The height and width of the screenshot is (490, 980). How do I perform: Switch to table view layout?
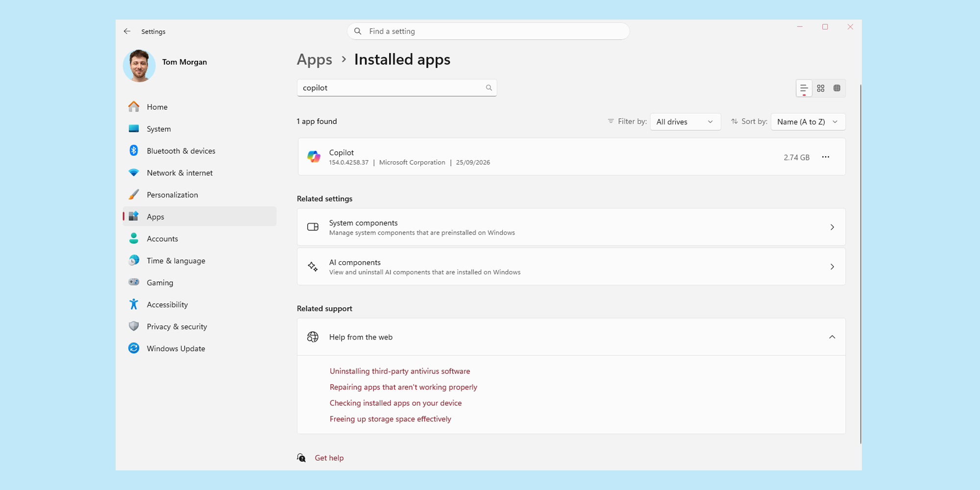coord(837,88)
